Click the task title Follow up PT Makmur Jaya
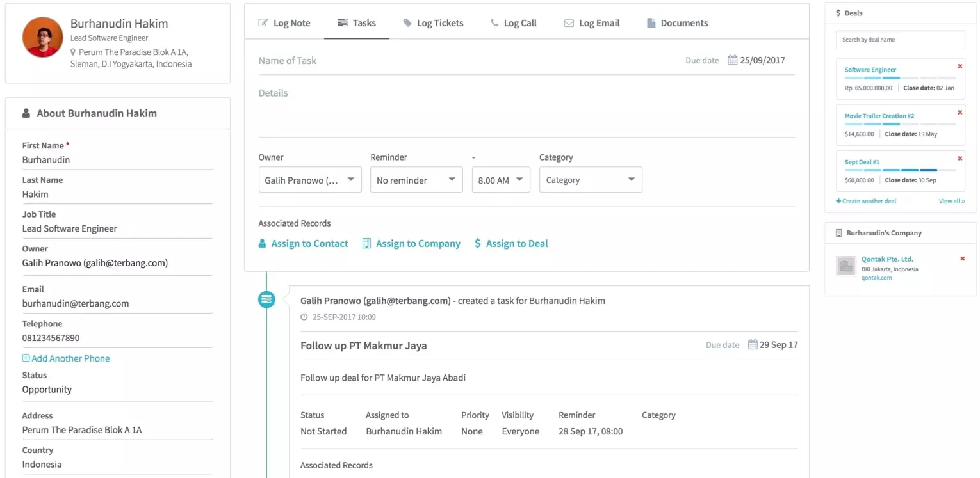This screenshot has height=478, width=980. pos(363,346)
